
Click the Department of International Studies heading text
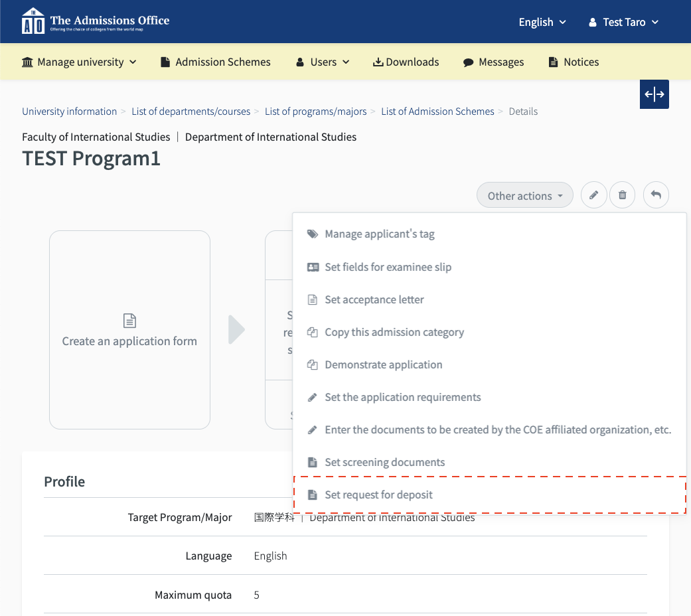(271, 137)
